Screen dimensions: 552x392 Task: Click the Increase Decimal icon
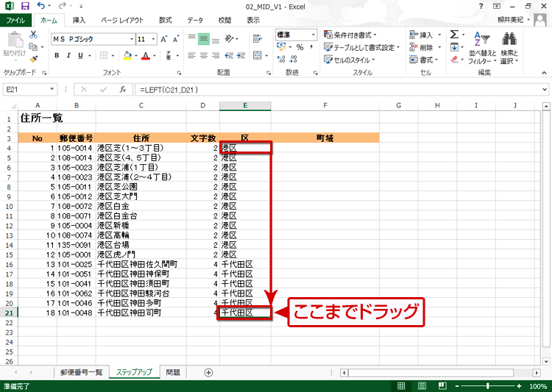(x=281, y=59)
